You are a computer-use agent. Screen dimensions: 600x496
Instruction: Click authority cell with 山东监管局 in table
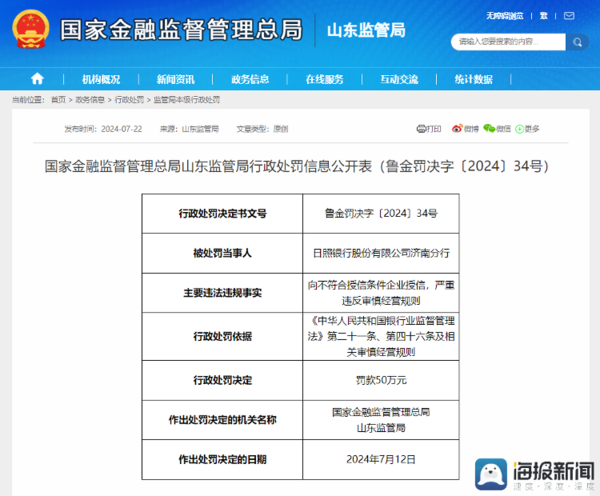[x=381, y=420]
